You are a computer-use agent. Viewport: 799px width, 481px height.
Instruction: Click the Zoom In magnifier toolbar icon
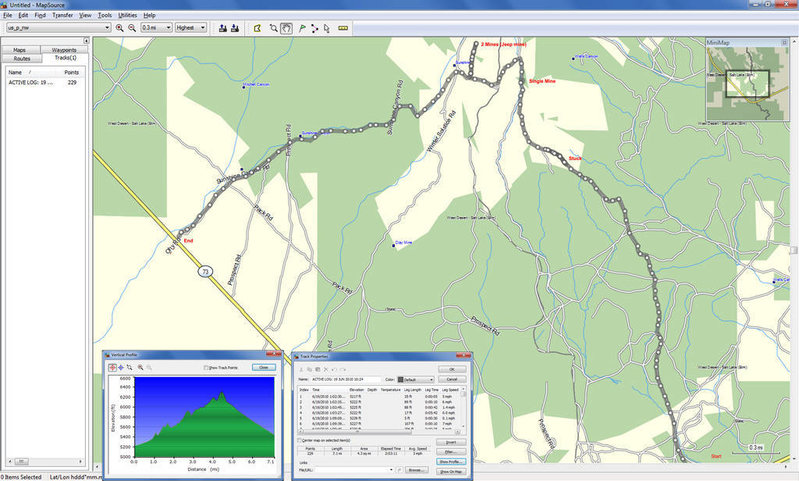[x=120, y=28]
